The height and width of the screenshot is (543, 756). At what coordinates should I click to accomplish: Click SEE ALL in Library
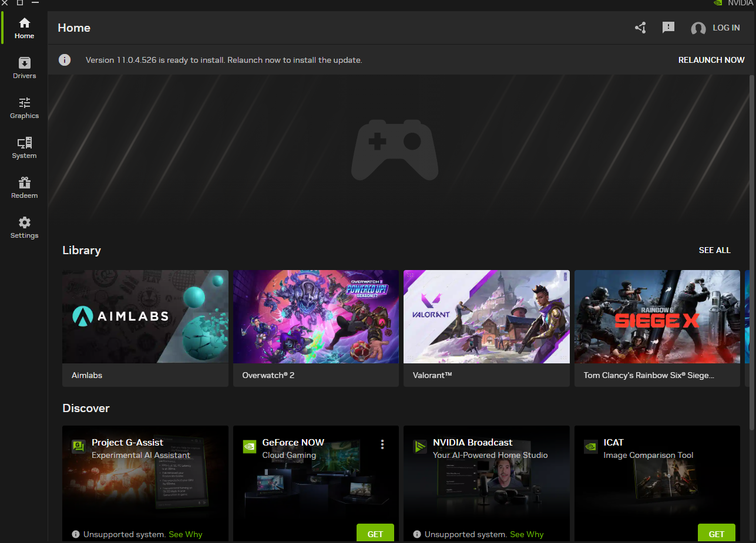(715, 250)
